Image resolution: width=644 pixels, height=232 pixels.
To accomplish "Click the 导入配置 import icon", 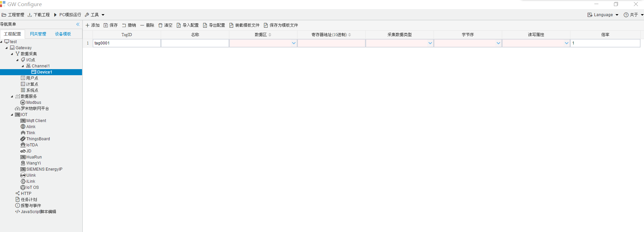I will click(x=179, y=25).
